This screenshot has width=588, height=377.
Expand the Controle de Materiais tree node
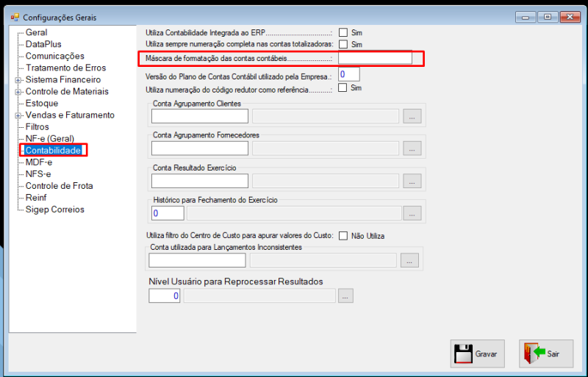pos(18,92)
